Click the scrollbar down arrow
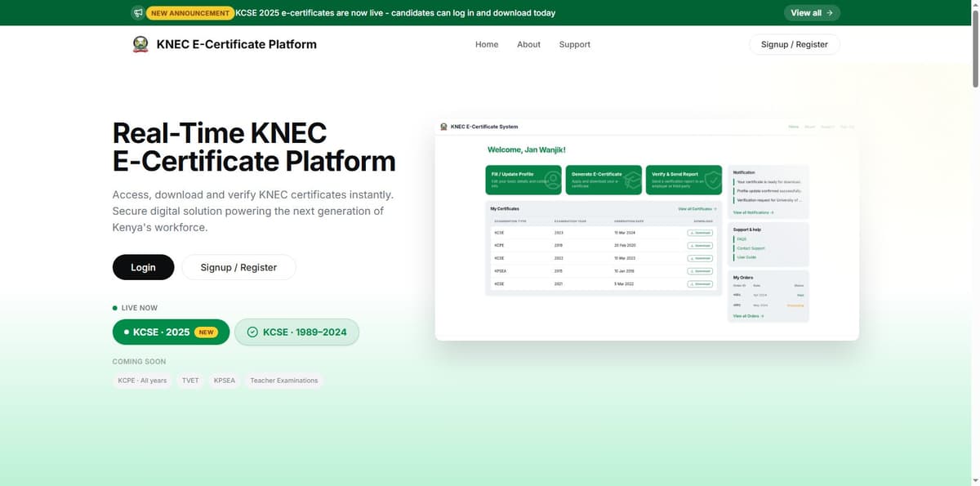980x486 pixels. click(974, 480)
